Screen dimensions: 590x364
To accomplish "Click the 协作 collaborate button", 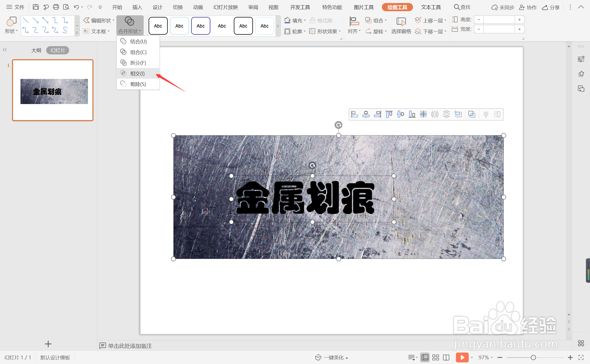I will pos(528,7).
